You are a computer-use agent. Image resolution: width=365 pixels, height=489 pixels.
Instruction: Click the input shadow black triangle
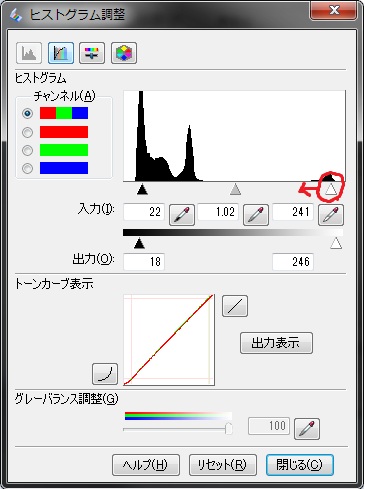pyautogui.click(x=142, y=189)
